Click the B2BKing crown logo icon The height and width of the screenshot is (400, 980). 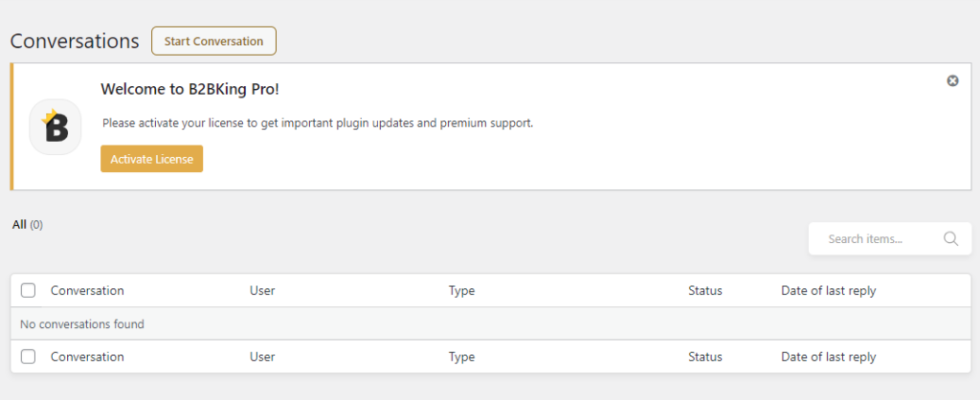click(56, 127)
